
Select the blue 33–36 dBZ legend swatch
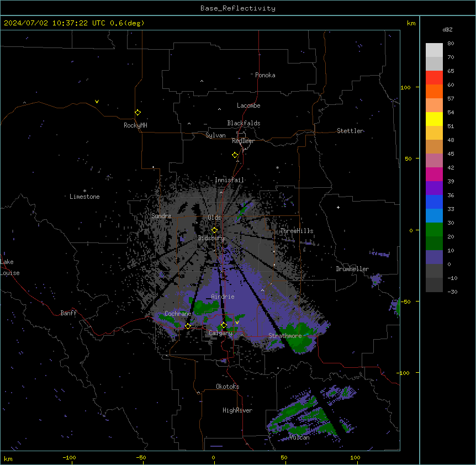tap(434, 202)
